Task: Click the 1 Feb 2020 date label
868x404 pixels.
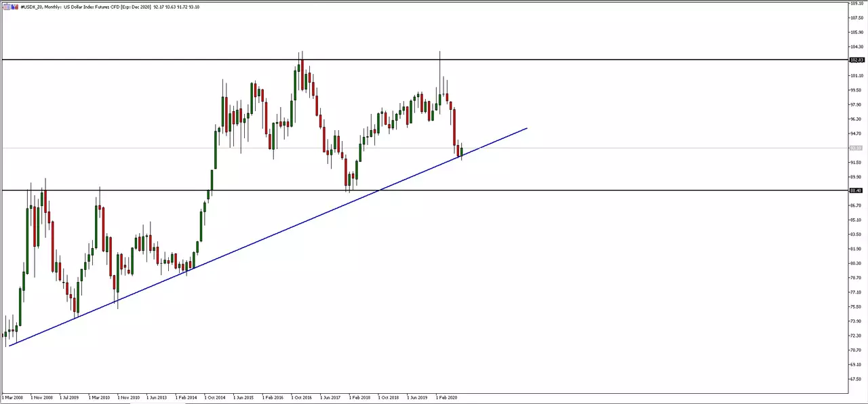Action: pyautogui.click(x=446, y=398)
